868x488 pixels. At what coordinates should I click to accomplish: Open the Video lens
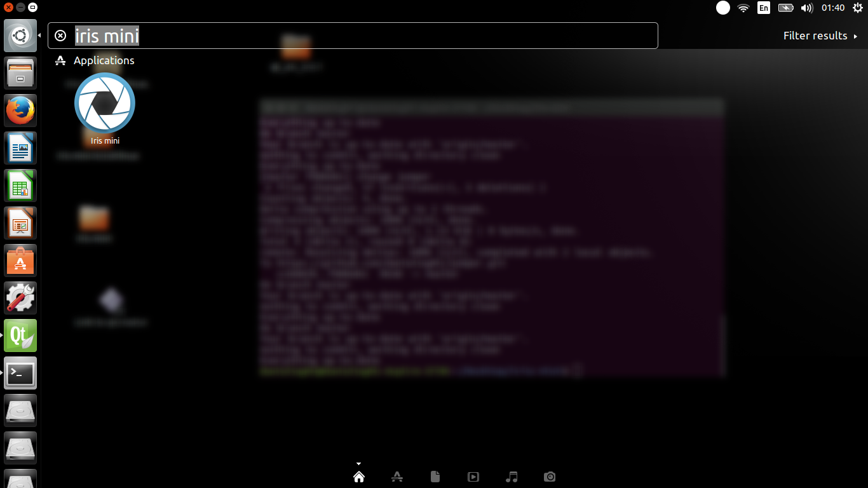(x=473, y=477)
